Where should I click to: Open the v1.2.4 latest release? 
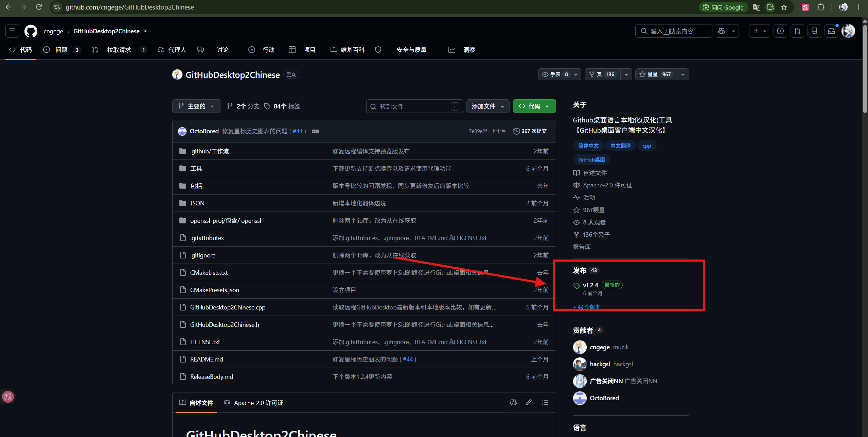(x=590, y=285)
